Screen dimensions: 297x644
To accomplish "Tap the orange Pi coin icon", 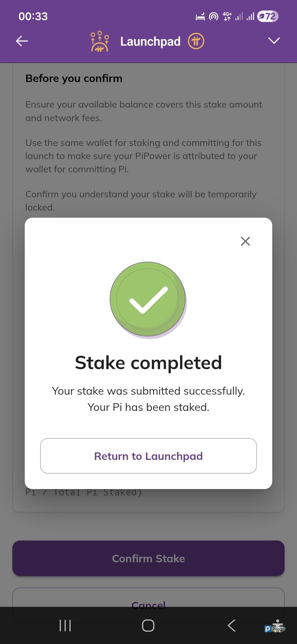I will click(196, 41).
